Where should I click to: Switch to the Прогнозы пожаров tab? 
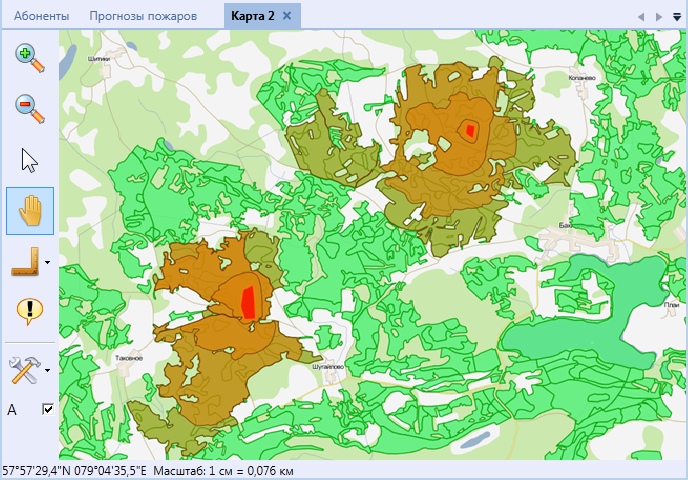coord(143,16)
